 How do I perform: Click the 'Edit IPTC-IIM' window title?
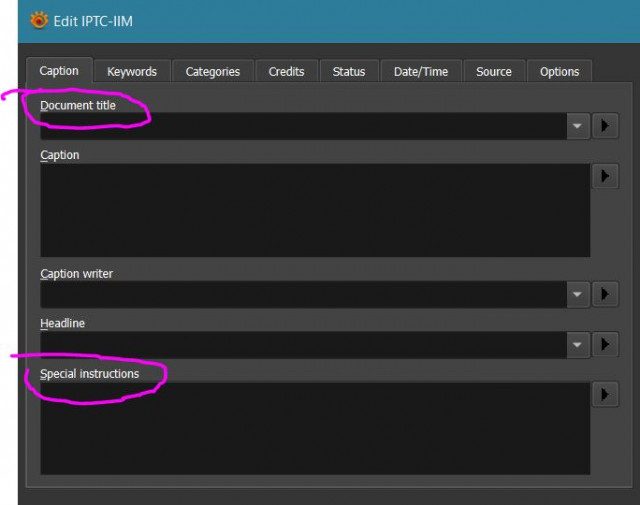tap(93, 21)
